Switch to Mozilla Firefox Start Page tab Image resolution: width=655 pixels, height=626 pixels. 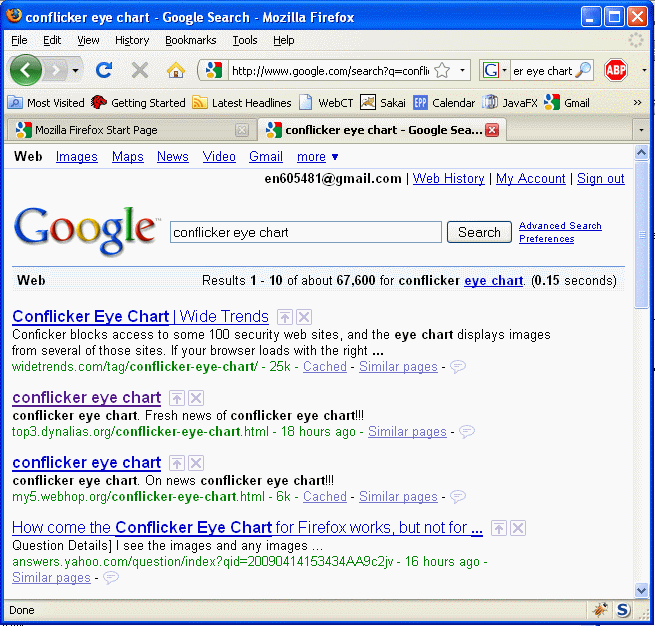point(132,130)
